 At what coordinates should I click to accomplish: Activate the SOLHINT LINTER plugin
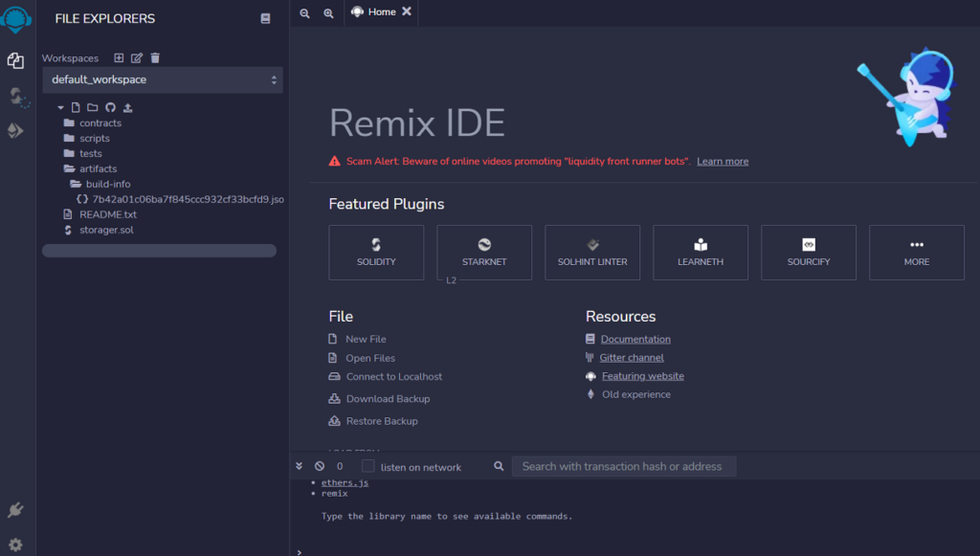click(591, 252)
